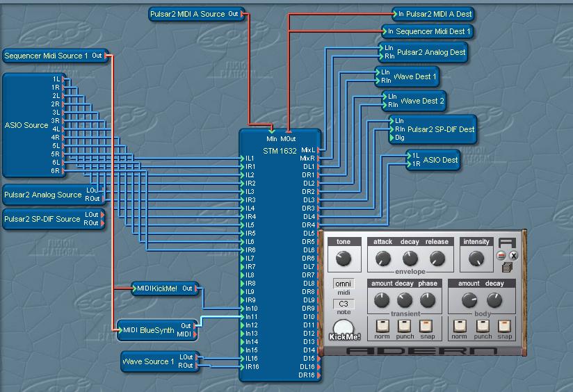Open the KickMe! preset list icon
573x392 pixels.
click(507, 267)
